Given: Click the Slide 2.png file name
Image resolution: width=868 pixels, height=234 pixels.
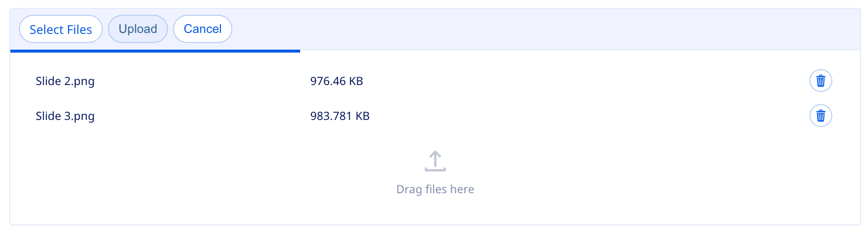Looking at the screenshot, I should point(65,81).
